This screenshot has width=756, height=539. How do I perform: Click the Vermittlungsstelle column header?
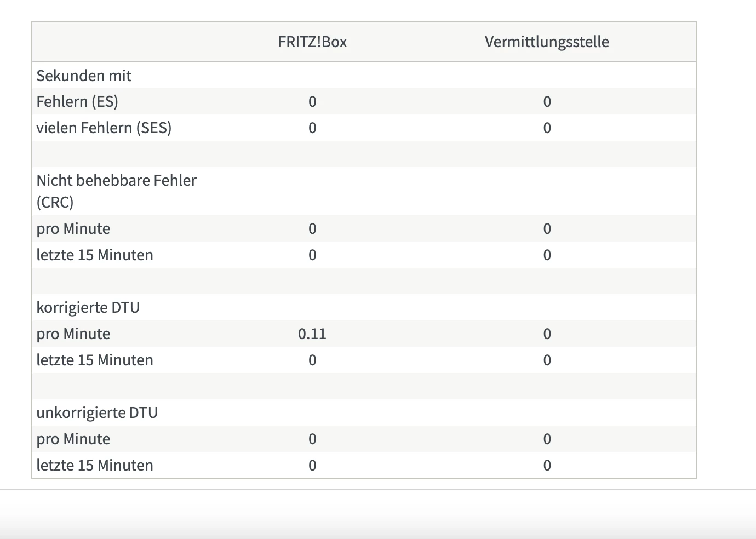tap(547, 42)
